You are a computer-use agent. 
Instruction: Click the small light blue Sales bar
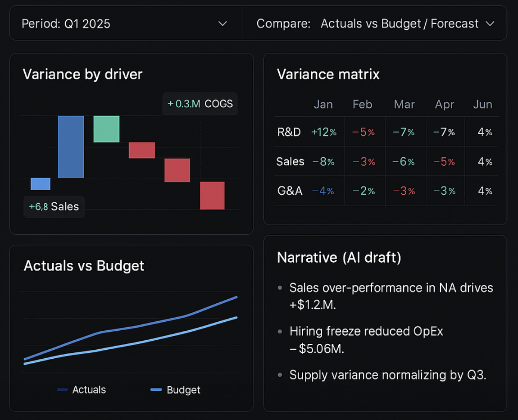[41, 184]
